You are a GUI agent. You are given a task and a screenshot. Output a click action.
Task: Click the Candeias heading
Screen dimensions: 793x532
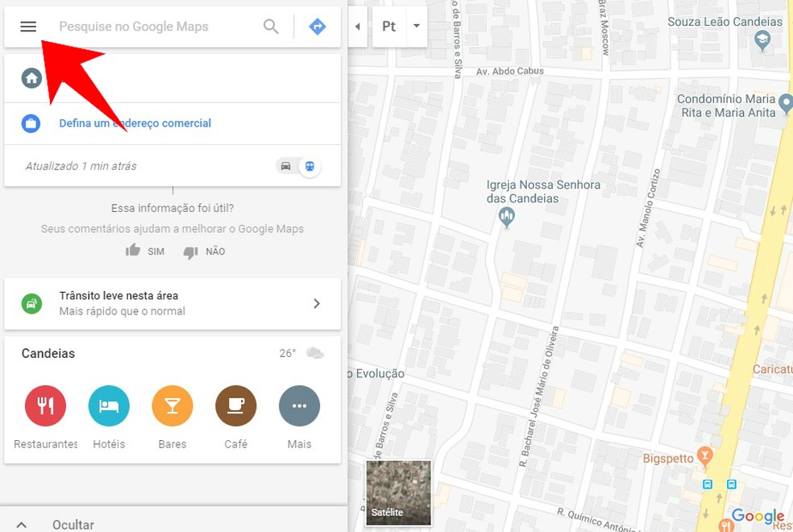click(48, 354)
